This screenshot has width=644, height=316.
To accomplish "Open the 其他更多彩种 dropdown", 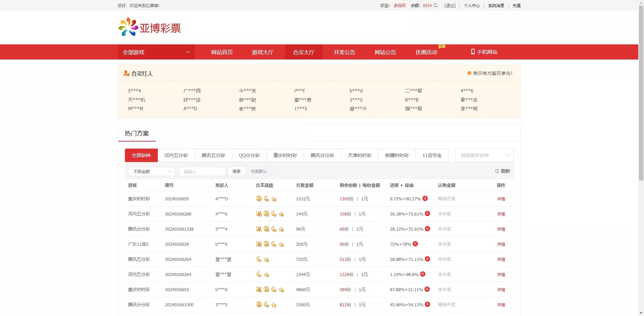I will pos(484,155).
